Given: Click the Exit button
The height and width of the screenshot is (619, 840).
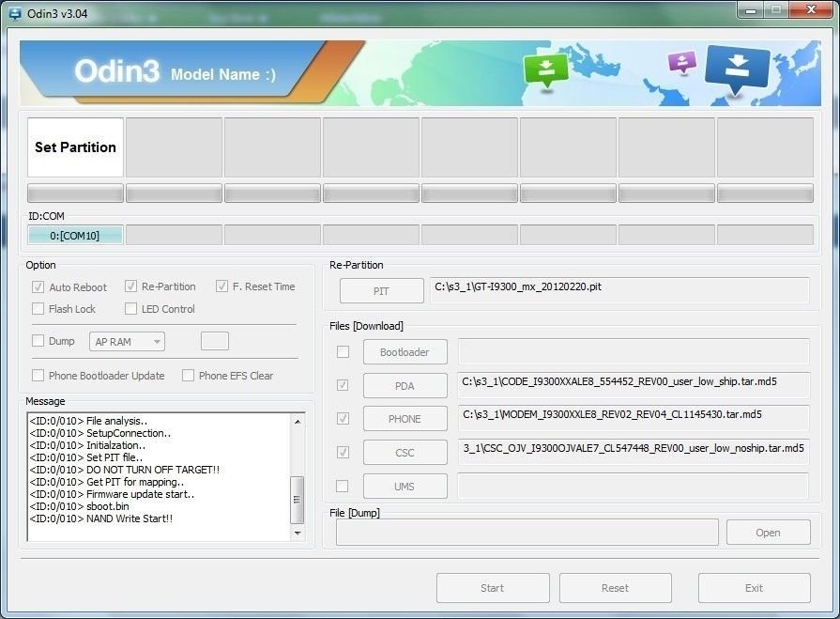Looking at the screenshot, I should [755, 588].
